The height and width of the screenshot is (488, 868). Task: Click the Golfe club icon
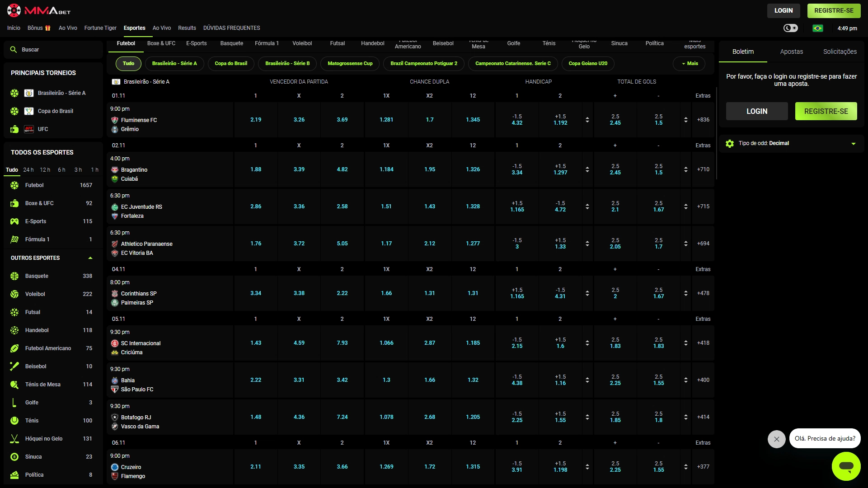click(x=14, y=403)
